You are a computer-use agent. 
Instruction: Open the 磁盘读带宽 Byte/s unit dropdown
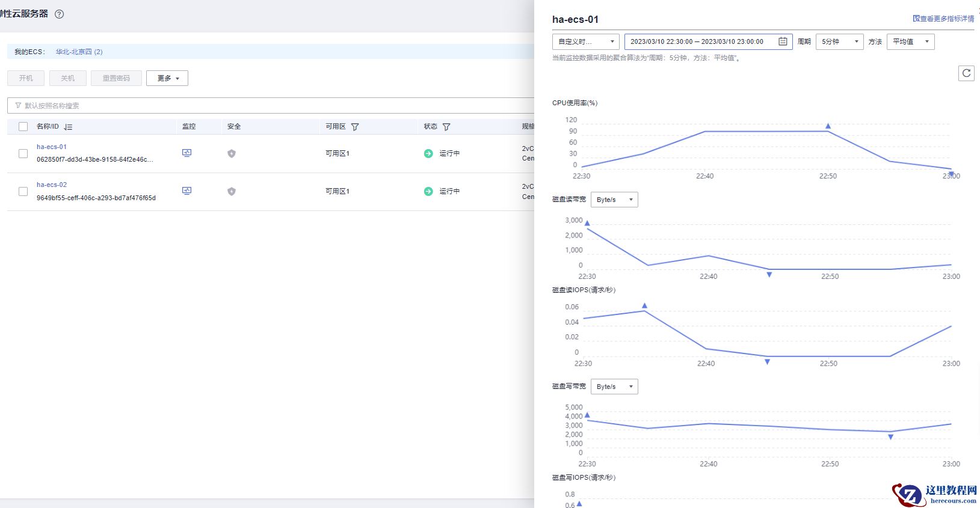(614, 200)
